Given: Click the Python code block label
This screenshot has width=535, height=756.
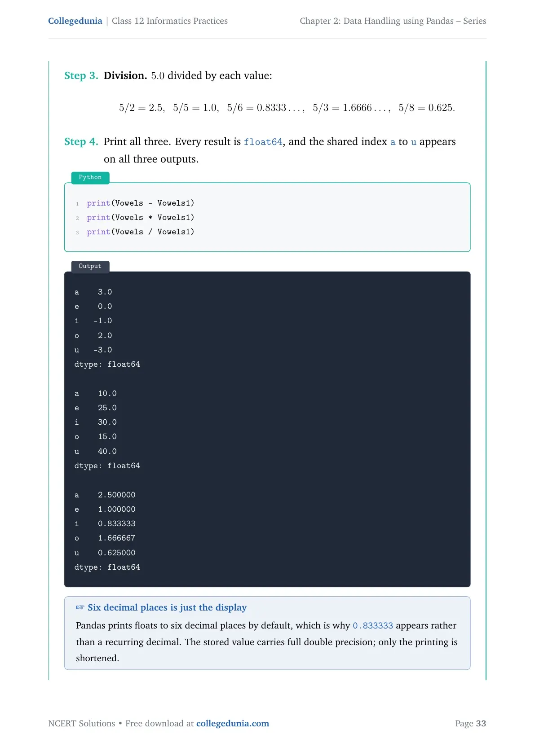Looking at the screenshot, I should tap(90, 177).
